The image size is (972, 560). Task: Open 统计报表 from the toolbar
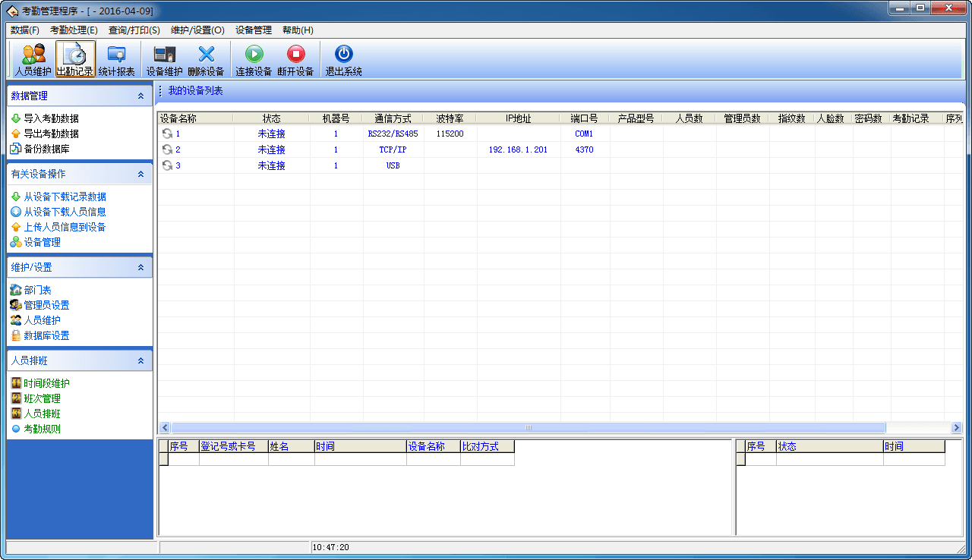coord(116,59)
